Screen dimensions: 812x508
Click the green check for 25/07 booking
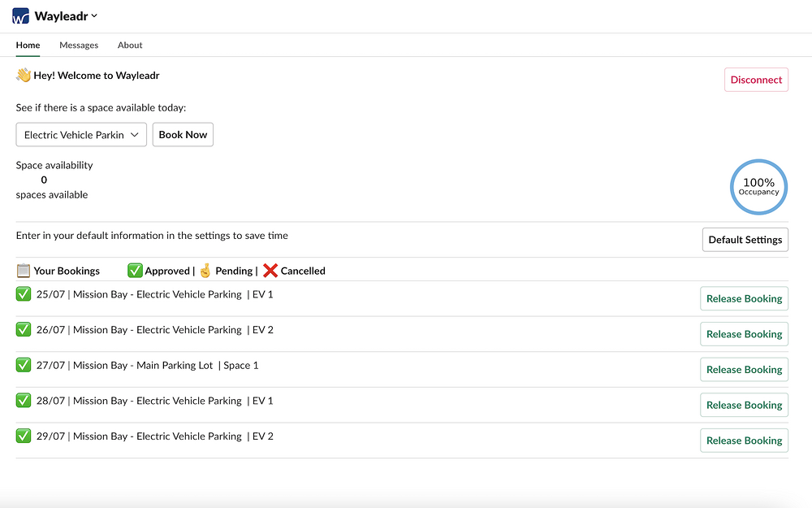(24, 294)
